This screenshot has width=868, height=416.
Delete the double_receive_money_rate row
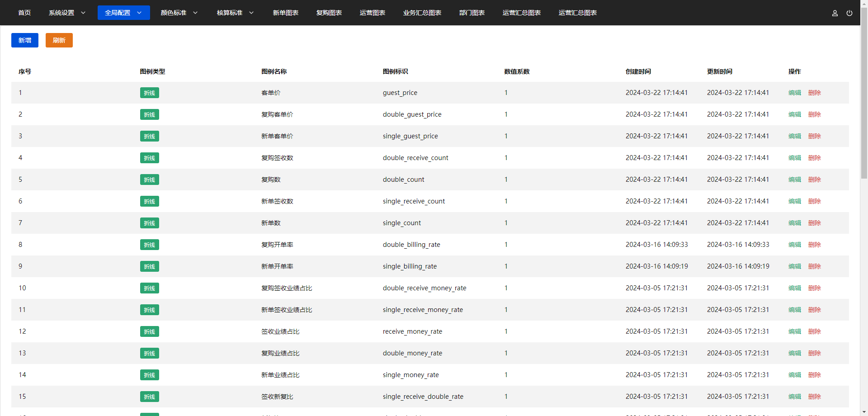click(x=815, y=288)
